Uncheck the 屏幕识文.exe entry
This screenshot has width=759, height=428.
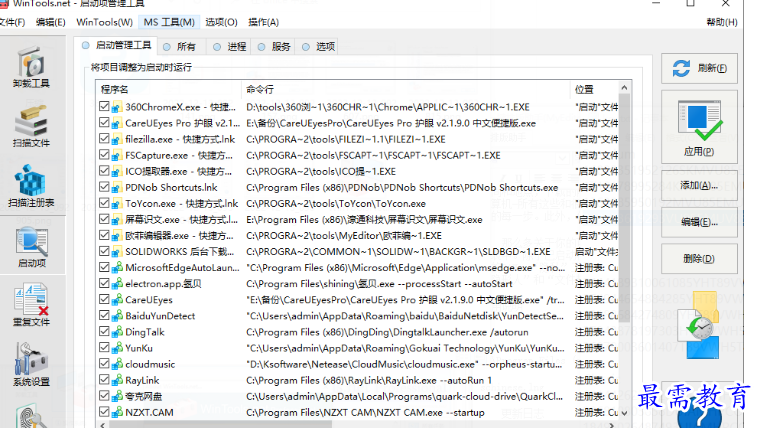point(104,219)
